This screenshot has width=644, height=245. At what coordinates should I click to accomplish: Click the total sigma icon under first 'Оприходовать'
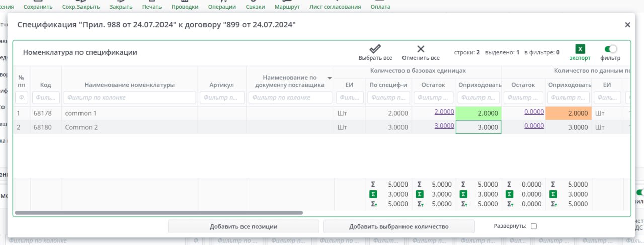click(463, 185)
